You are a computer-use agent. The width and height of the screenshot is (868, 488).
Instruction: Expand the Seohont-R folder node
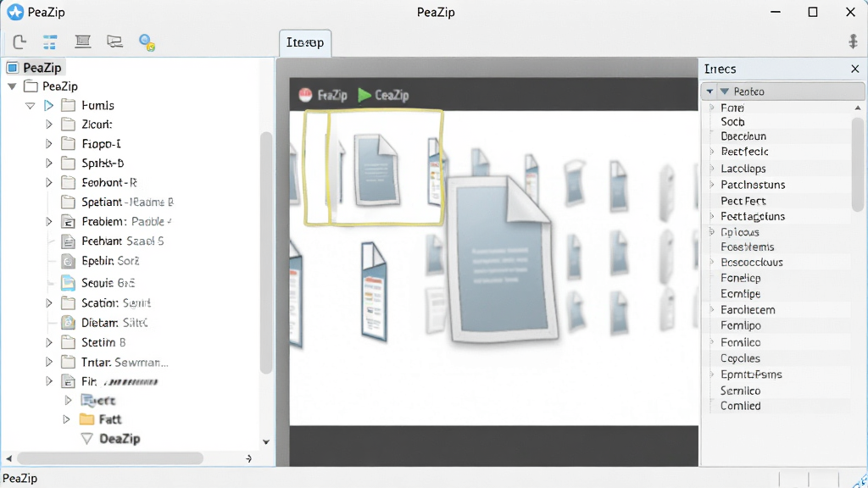(48, 183)
